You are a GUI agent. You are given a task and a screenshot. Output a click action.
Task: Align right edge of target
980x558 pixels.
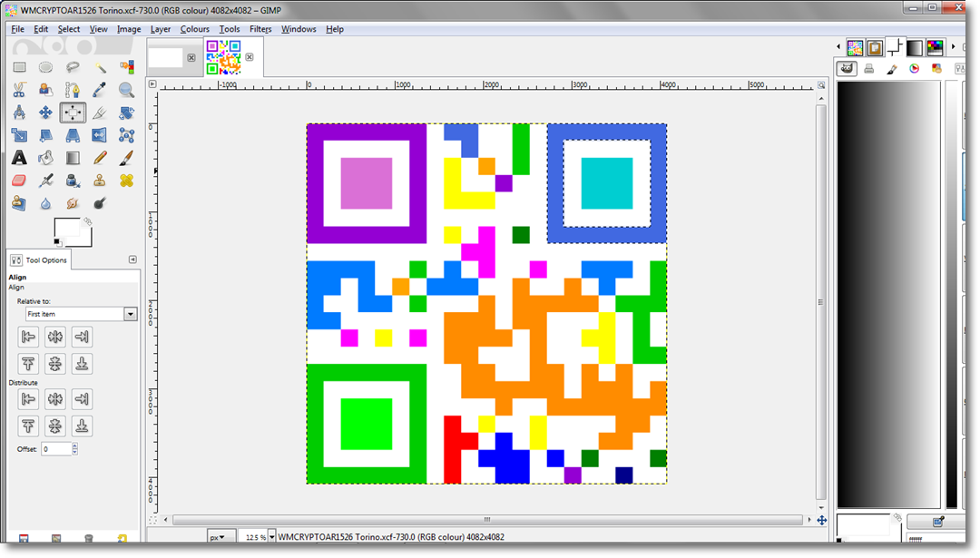pyautogui.click(x=82, y=337)
